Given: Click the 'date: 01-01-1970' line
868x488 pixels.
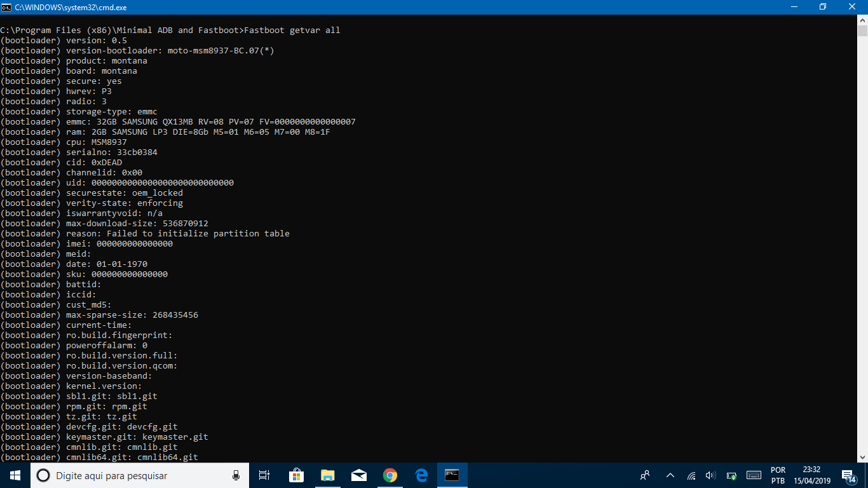Looking at the screenshot, I should pyautogui.click(x=74, y=264).
